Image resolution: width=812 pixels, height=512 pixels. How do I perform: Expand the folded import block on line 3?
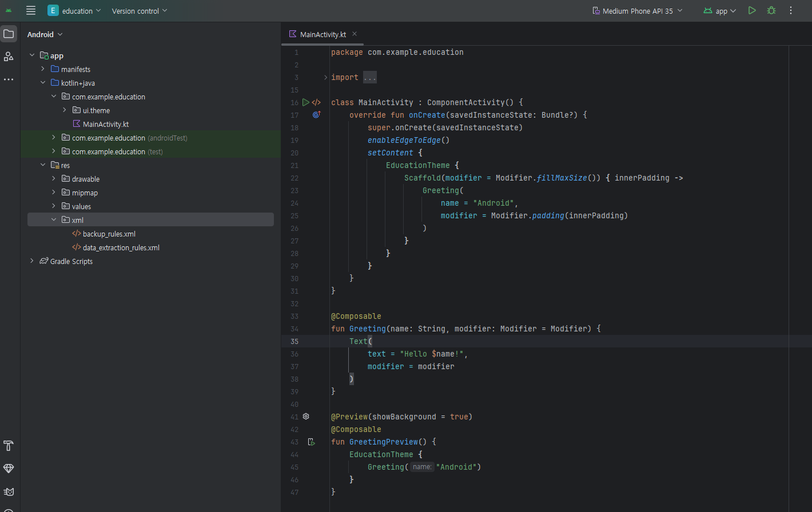click(x=325, y=77)
